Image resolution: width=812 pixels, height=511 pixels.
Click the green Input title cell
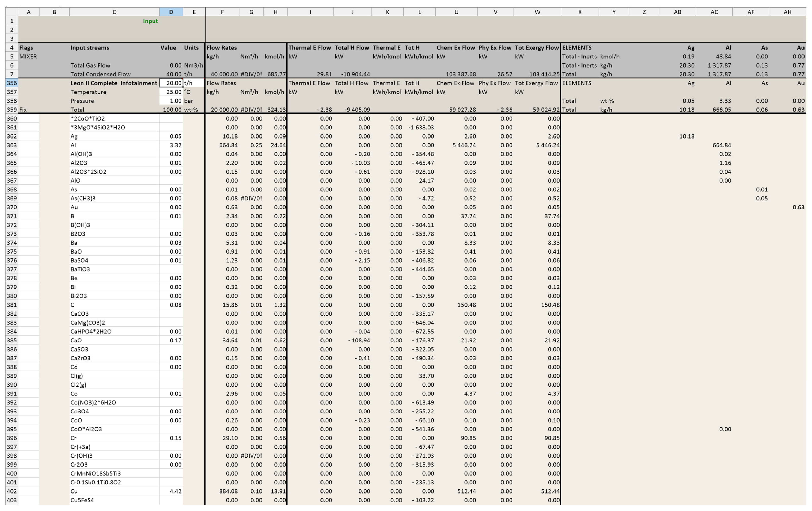point(150,21)
